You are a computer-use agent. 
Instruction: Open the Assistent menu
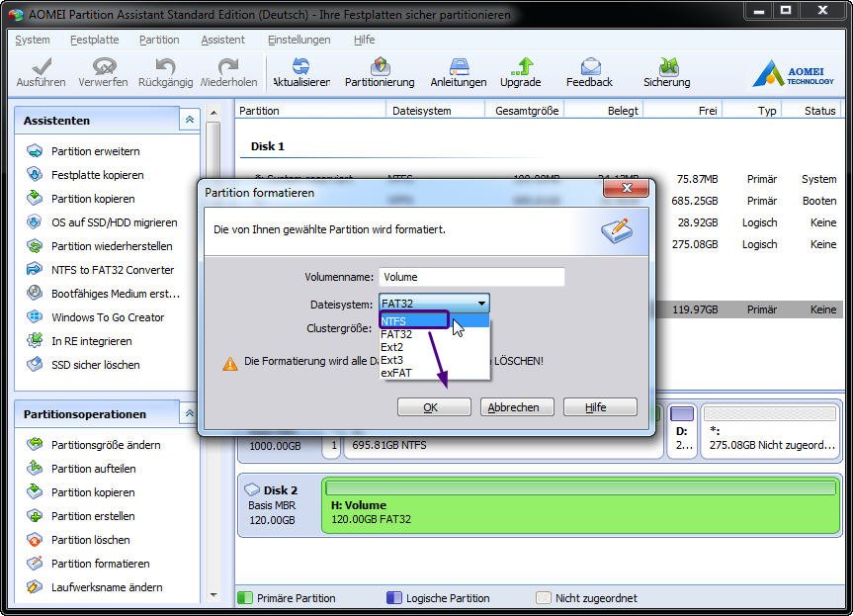pos(223,40)
